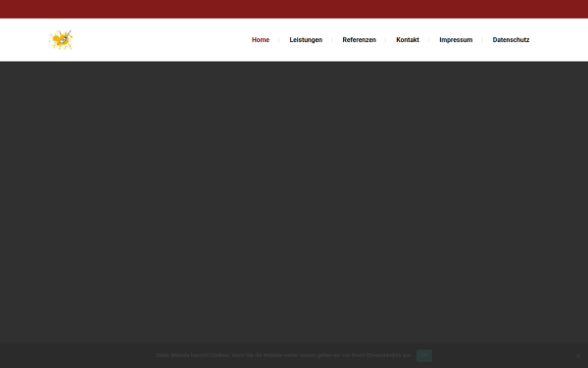Viewport: 588px width, 368px height.
Task: Click the yellow paint-splash site logo
Action: 61,40
